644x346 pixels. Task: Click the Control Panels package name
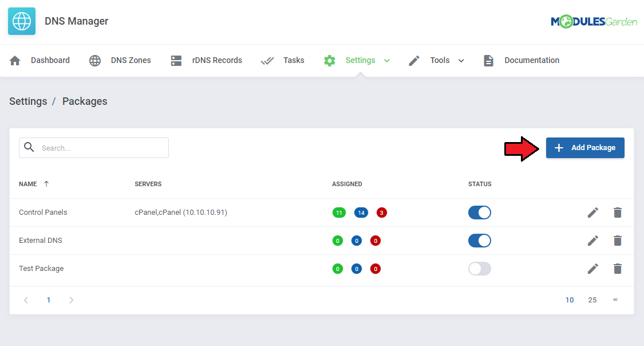tap(43, 213)
